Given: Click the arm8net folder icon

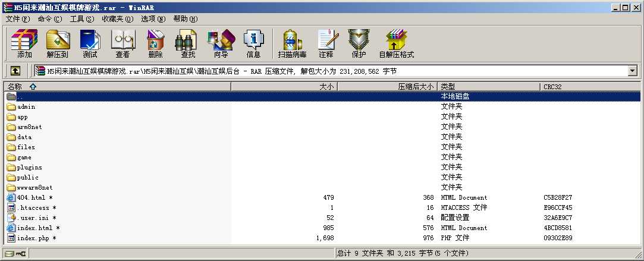Looking at the screenshot, I should click(x=11, y=127).
